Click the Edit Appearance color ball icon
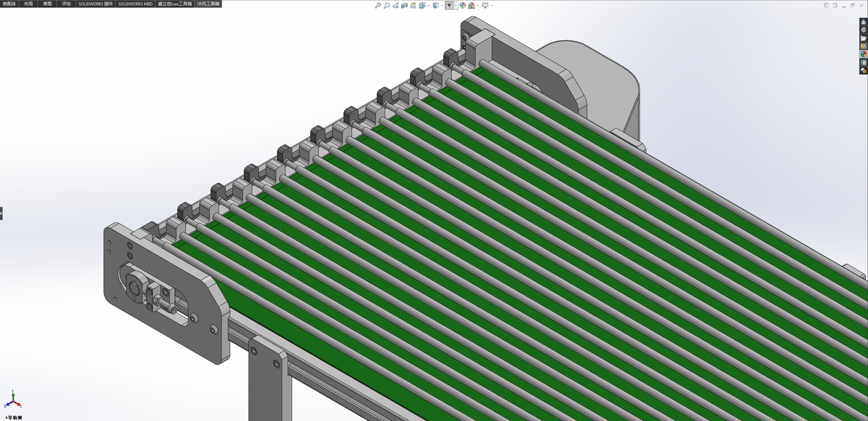 pos(462,5)
